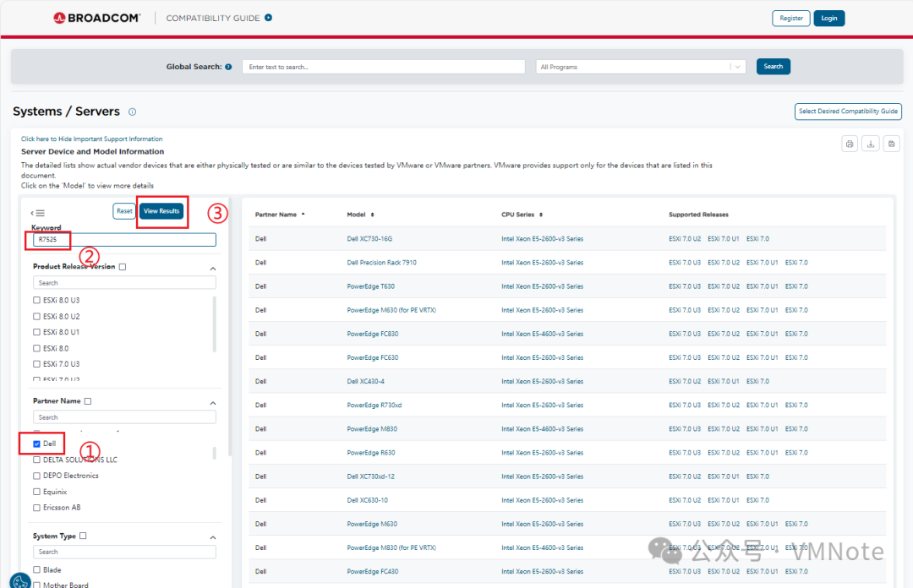Image resolution: width=913 pixels, height=588 pixels.
Task: Check the DEPO Electronics partner
Action: (36, 476)
